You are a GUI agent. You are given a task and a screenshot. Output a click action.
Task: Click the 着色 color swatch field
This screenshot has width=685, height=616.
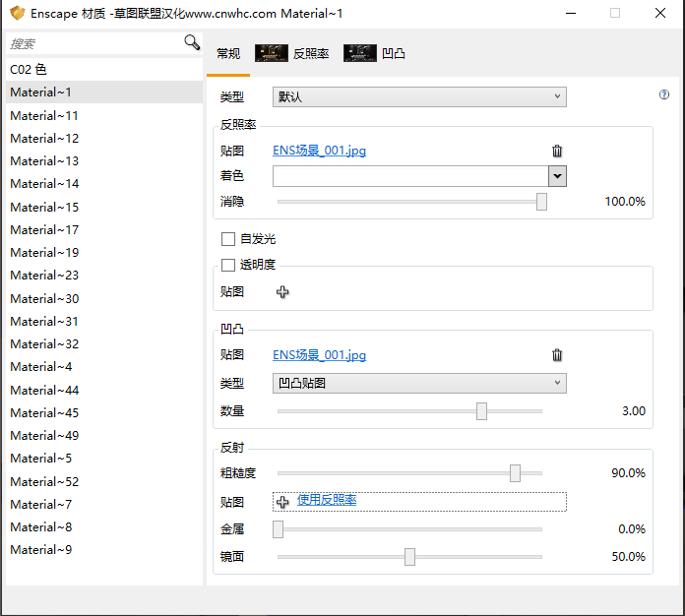pos(410,176)
